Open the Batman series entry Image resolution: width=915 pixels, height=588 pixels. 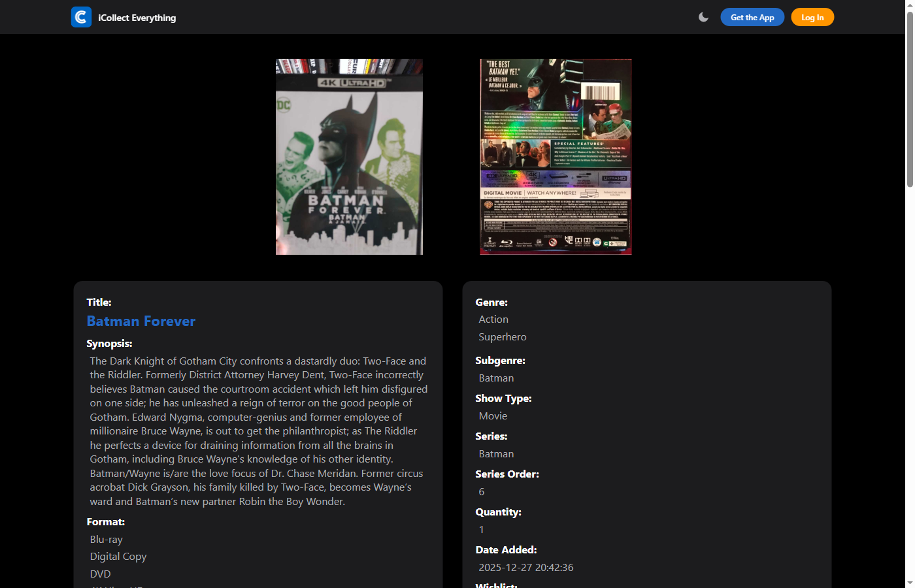pos(495,453)
